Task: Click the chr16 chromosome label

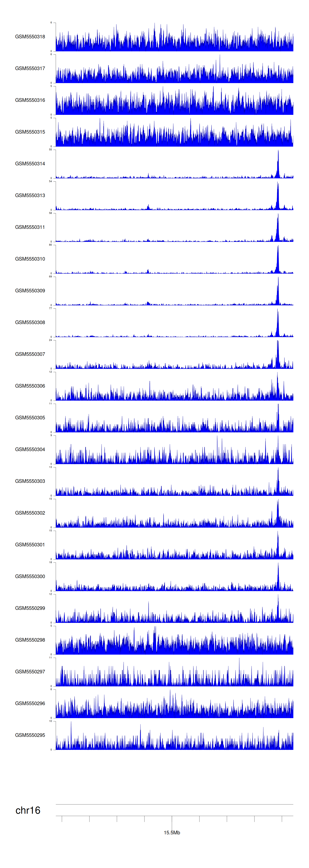Action: pos(28,810)
